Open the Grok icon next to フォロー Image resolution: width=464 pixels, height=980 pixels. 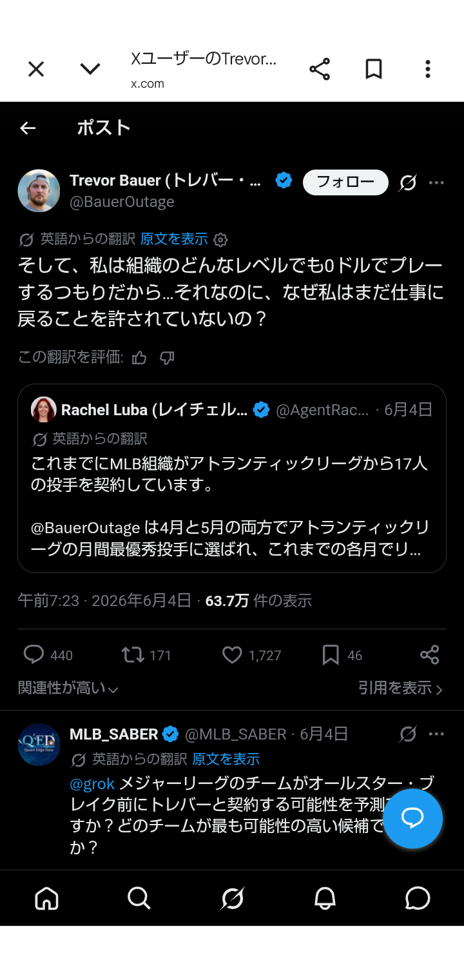click(407, 183)
